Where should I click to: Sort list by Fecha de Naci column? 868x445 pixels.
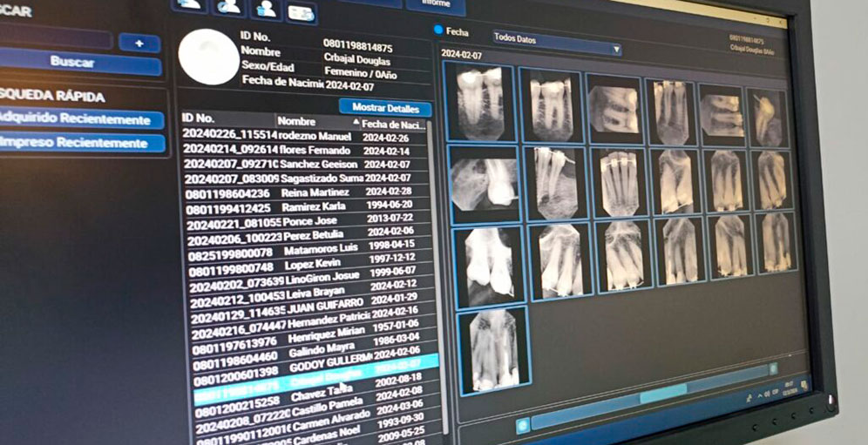(393, 125)
